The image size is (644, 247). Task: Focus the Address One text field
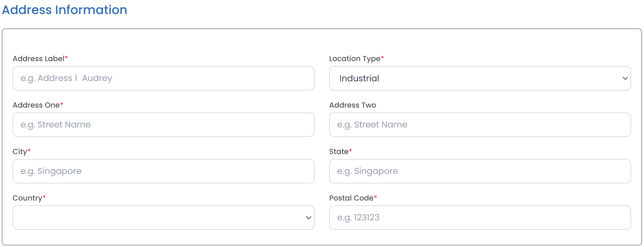click(163, 125)
